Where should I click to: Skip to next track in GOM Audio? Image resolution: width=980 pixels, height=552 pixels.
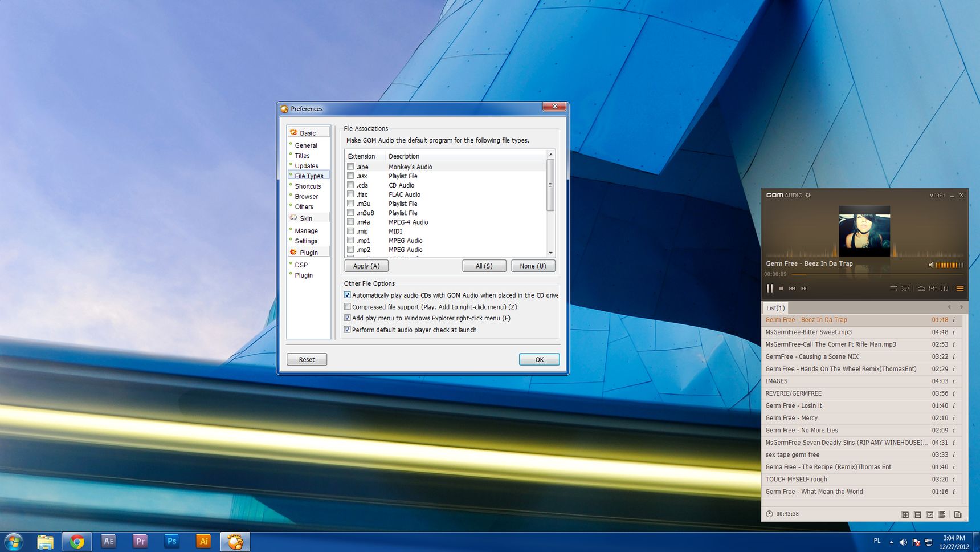(805, 289)
